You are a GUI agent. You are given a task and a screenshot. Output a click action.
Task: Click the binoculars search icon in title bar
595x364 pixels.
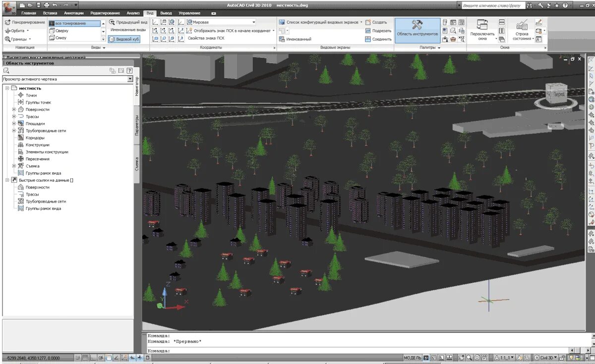[x=530, y=5]
